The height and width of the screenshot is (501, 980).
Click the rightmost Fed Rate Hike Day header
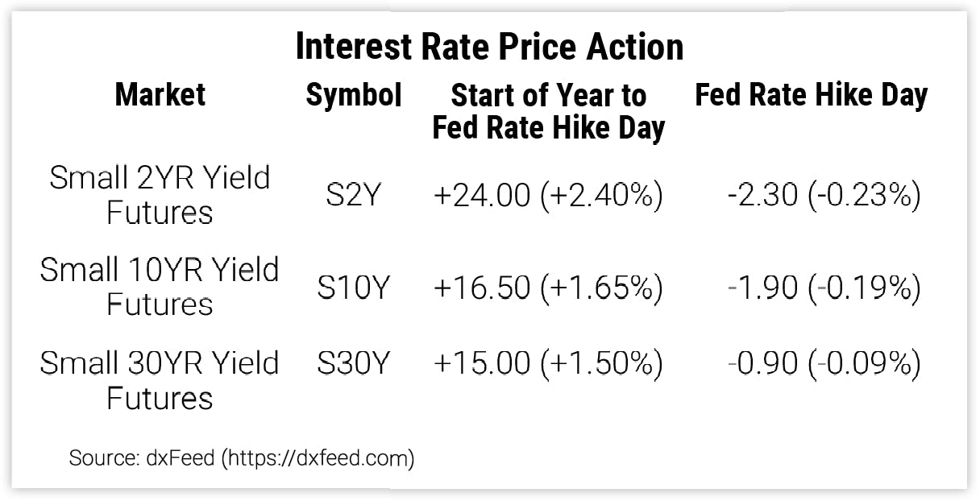point(811,95)
